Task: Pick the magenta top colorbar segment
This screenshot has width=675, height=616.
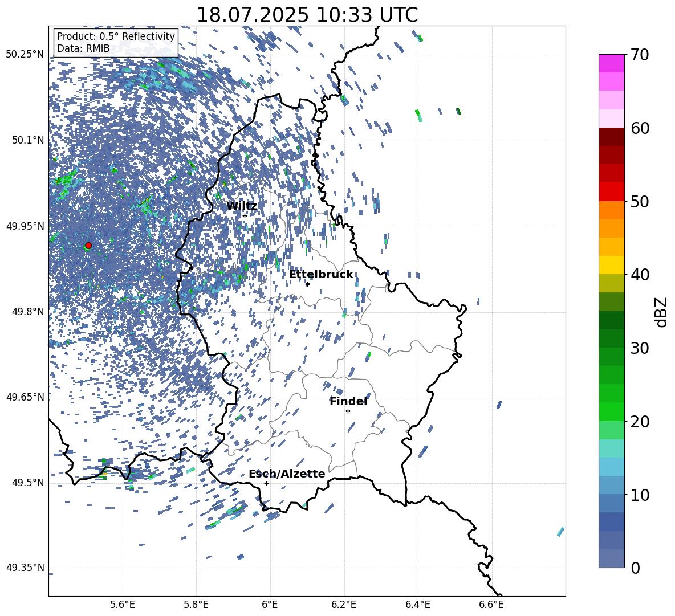Action: 611,63
